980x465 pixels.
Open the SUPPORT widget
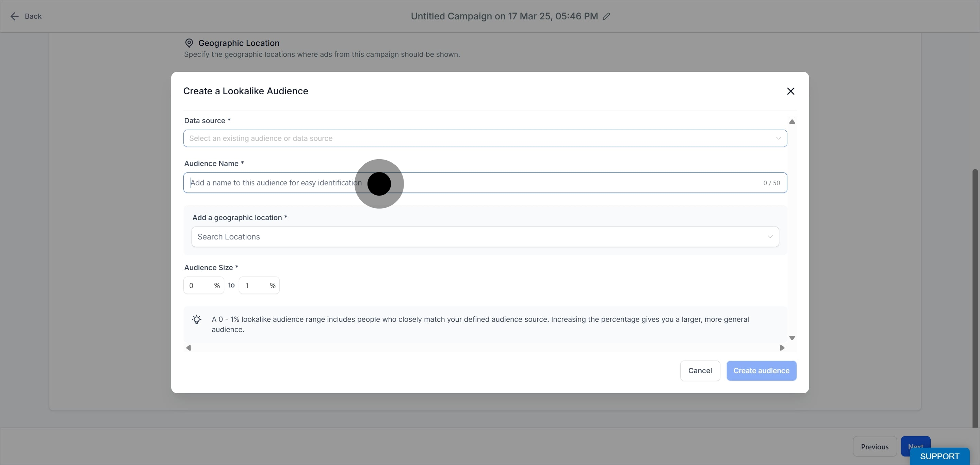[939, 456]
